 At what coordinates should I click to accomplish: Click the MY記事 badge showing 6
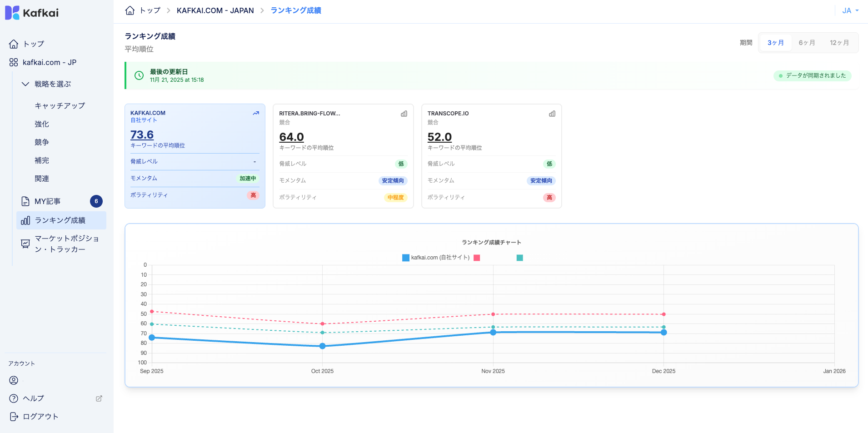coord(96,201)
